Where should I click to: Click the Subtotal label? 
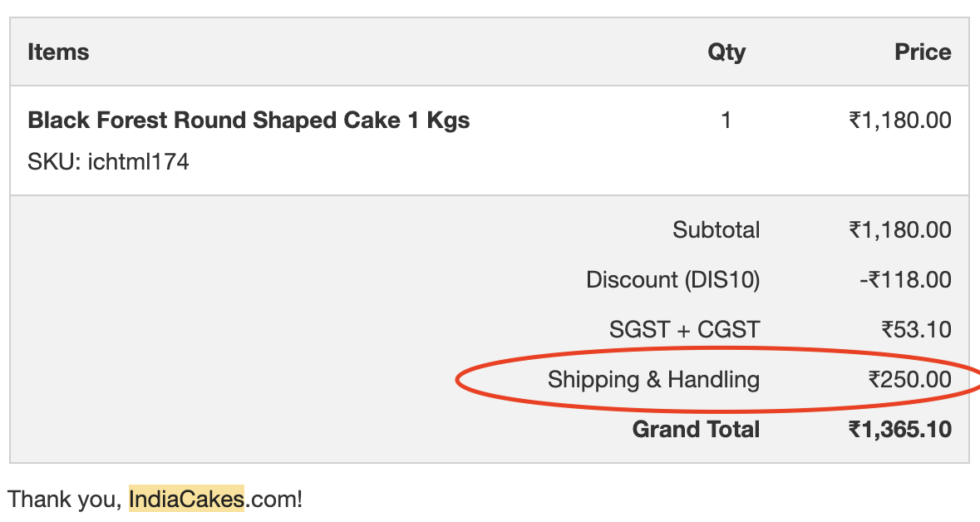coord(716,229)
